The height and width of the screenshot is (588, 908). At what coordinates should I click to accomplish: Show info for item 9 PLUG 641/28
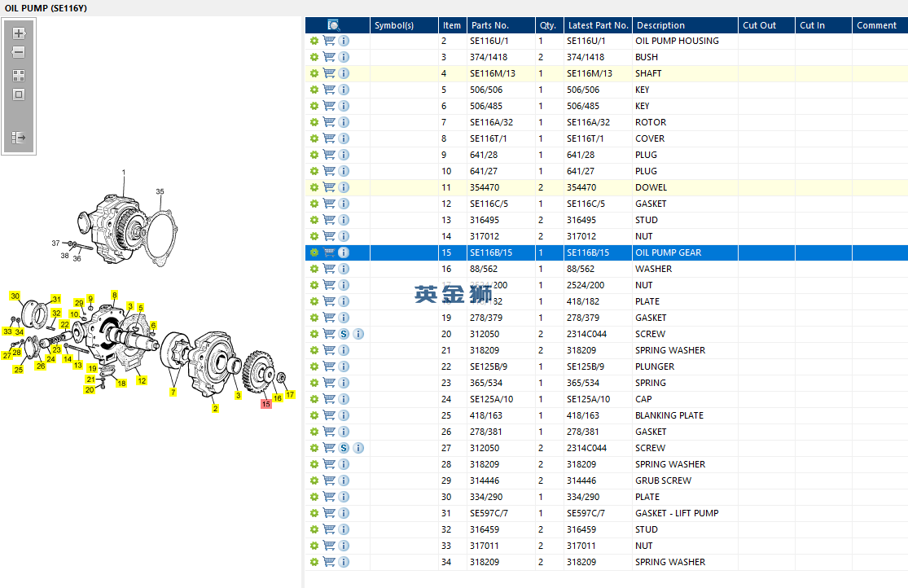(x=344, y=155)
